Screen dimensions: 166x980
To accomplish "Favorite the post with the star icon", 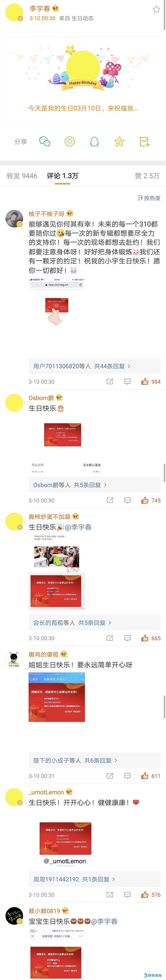I will click(x=156, y=10).
